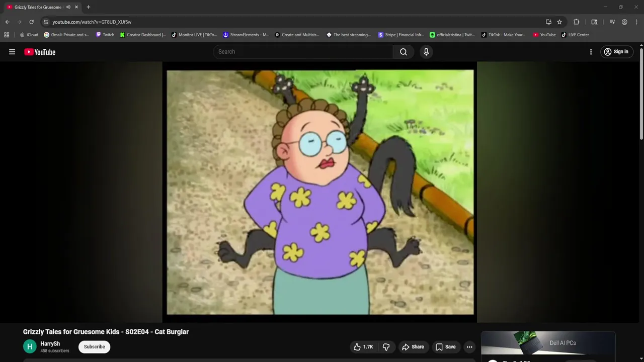The image size is (644, 362).
Task: Close the Grizzly Tales browser tab
Action: (76, 7)
